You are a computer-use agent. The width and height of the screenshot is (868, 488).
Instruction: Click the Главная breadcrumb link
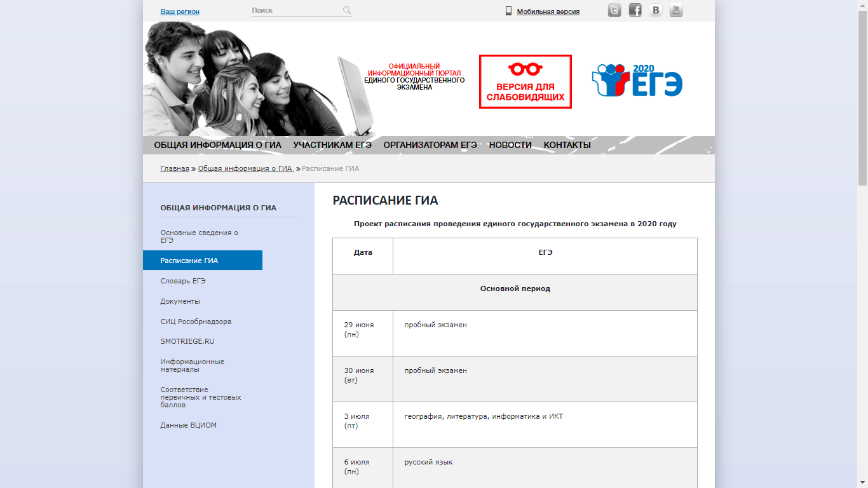(x=175, y=168)
